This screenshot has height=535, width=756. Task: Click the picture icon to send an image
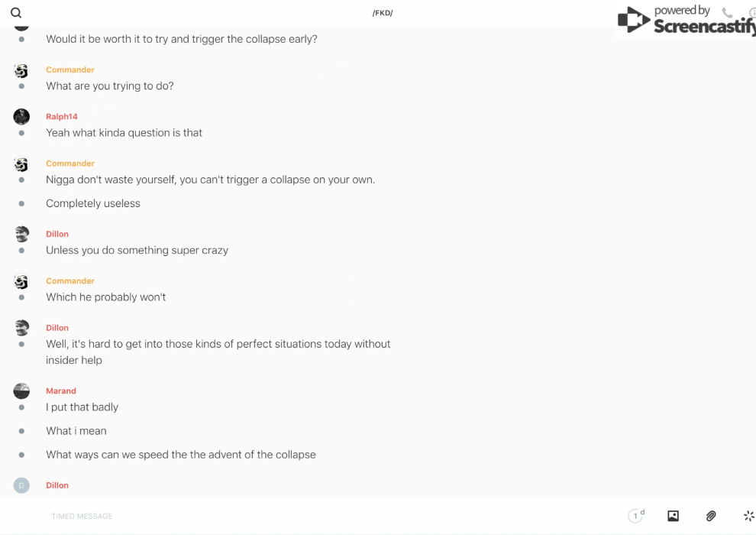673,516
